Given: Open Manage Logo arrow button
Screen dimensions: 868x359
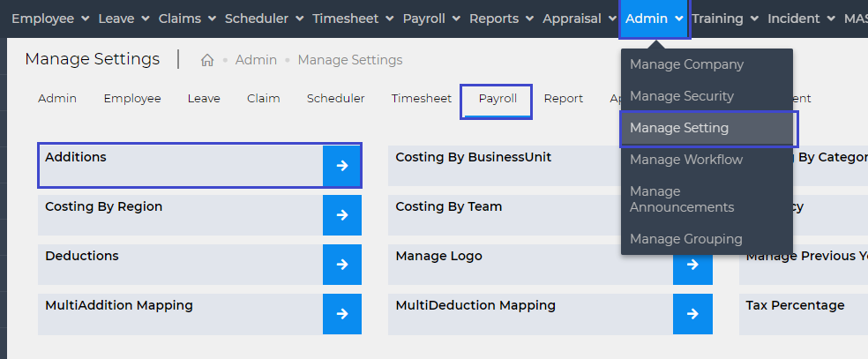Looking at the screenshot, I should coord(692,265).
